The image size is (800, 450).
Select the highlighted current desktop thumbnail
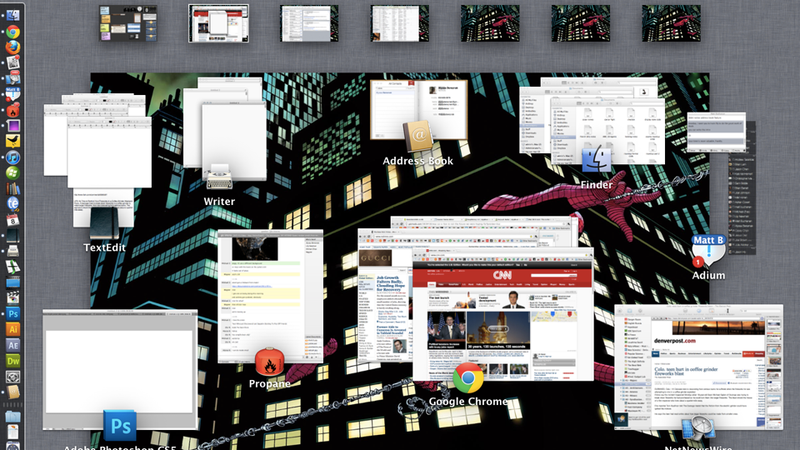(218, 23)
